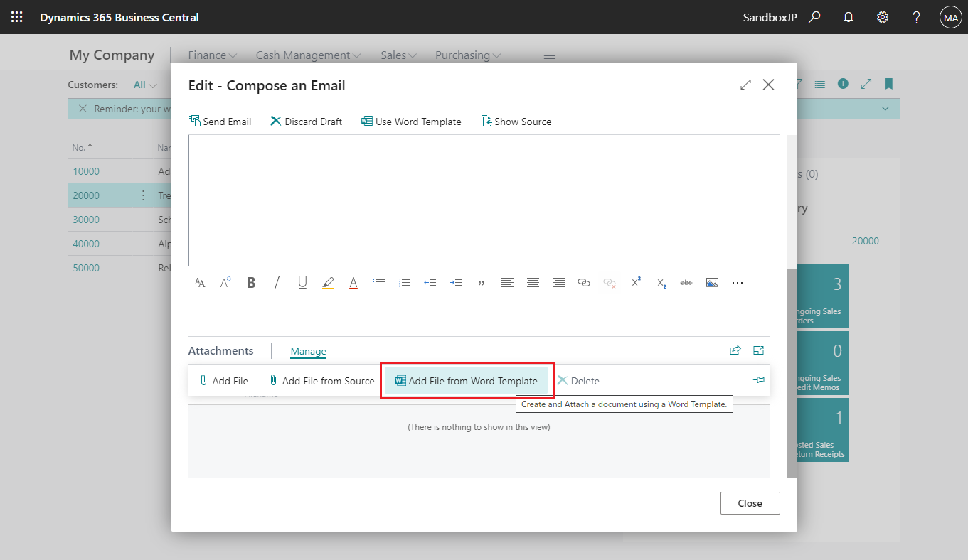The width and height of the screenshot is (968, 560).
Task: Open the Purchasing dropdown menu
Action: pos(467,55)
